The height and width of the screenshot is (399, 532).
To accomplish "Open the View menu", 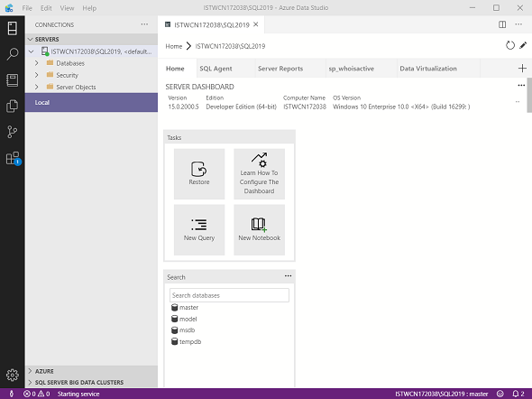I will [67, 8].
